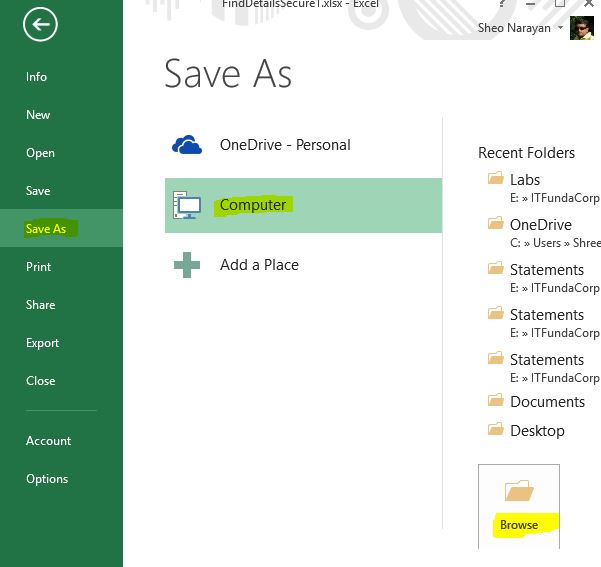Click the Computer monitor icon
The image size is (601, 567).
[x=187, y=205]
